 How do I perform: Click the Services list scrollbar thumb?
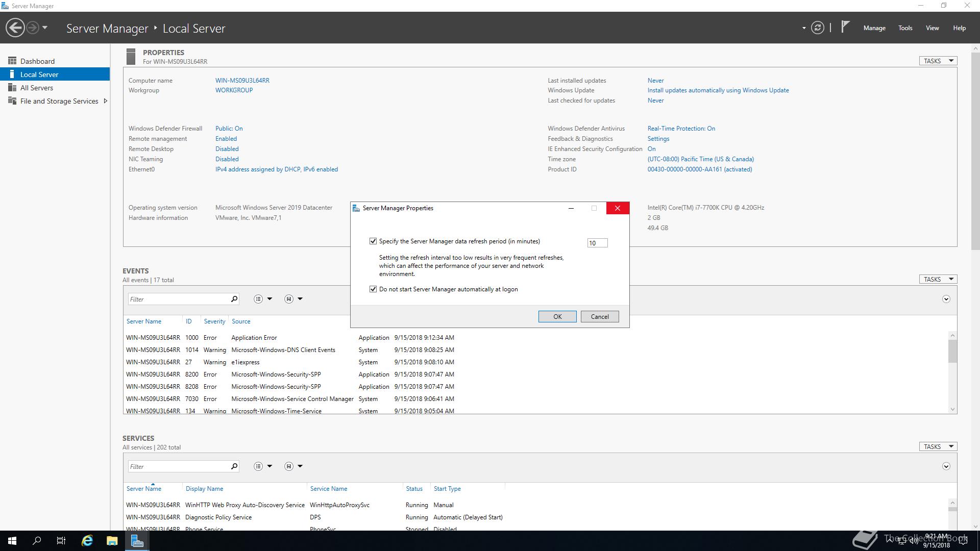tap(952, 509)
